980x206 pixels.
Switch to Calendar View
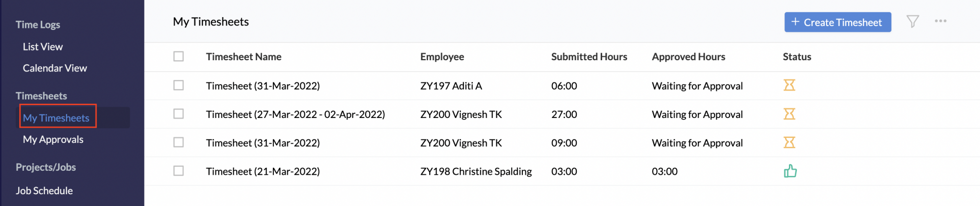point(55,68)
